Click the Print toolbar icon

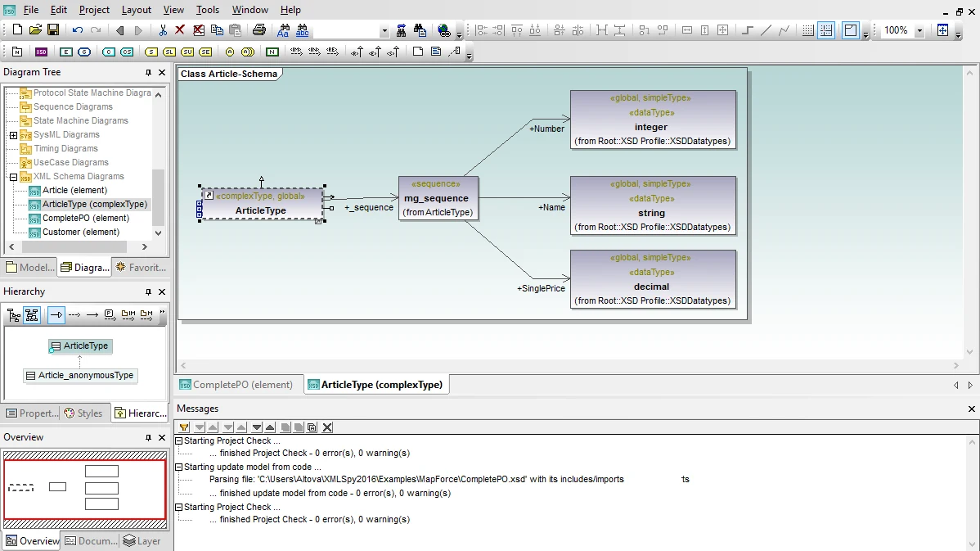[258, 30]
